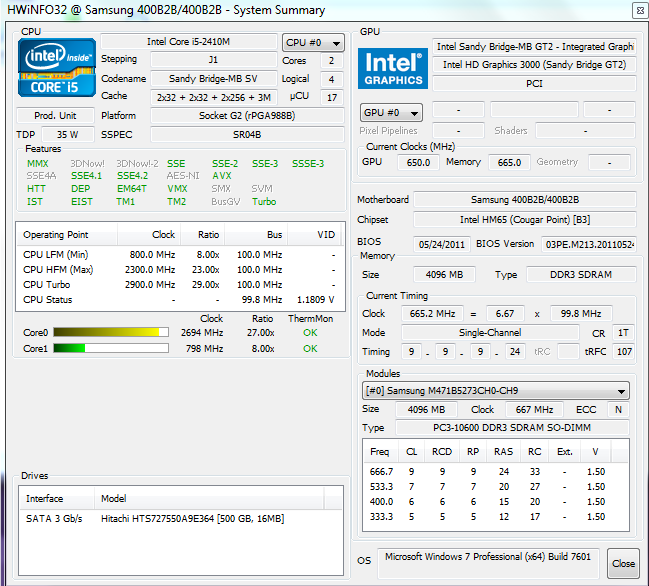
Task: Click the SR04B SSPEC field
Action: [x=247, y=134]
